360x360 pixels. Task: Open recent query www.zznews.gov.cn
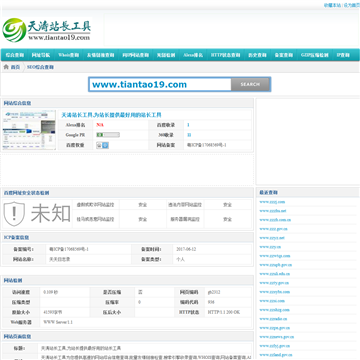point(277,337)
